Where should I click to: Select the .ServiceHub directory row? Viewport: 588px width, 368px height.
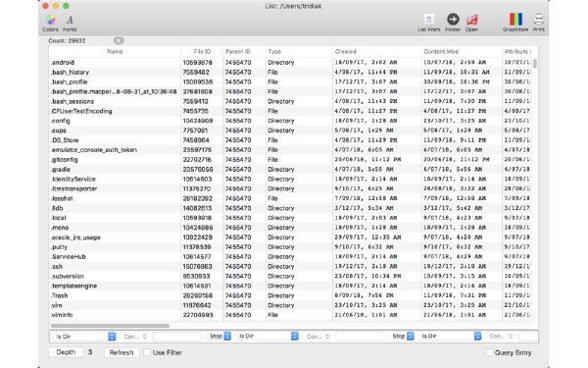tap(291, 256)
